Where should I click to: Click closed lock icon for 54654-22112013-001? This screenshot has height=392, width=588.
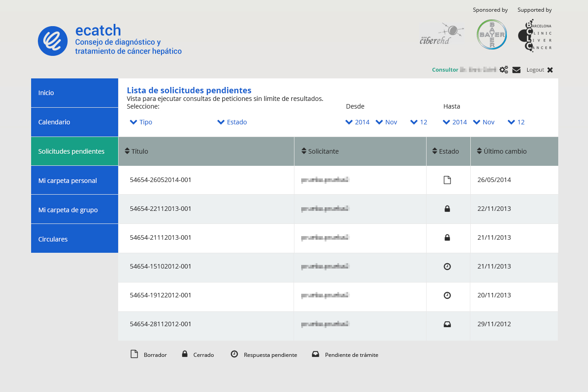(447, 209)
